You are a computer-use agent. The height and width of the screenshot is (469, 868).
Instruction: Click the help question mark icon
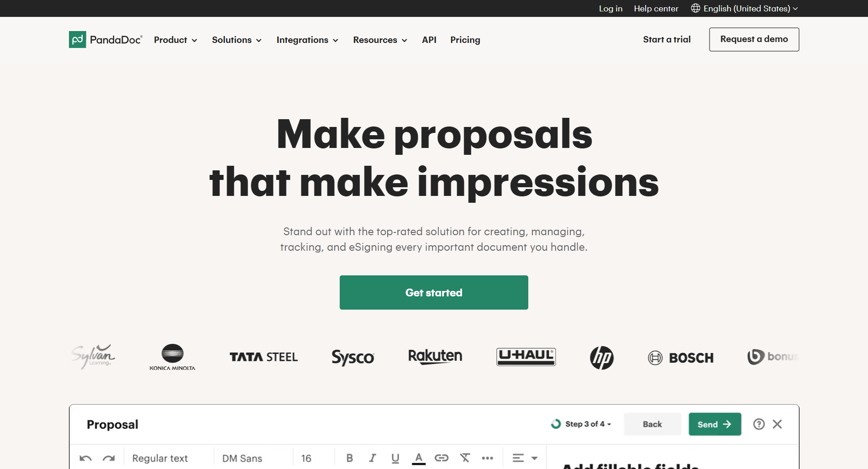click(758, 424)
